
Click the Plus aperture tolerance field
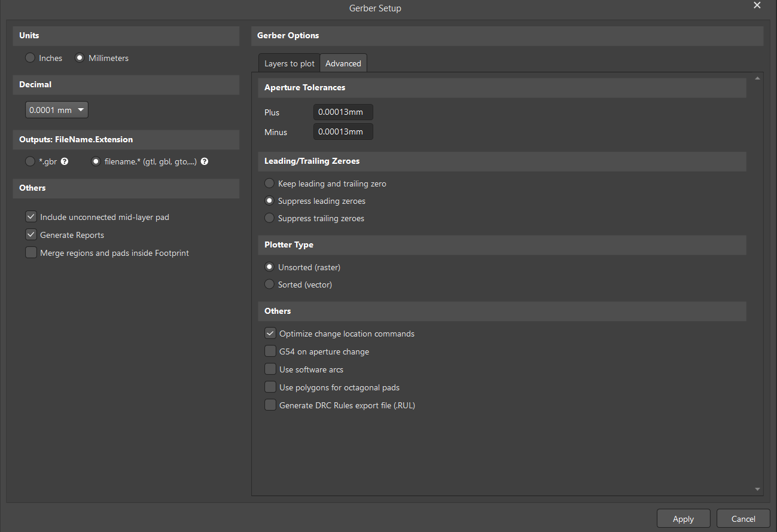[x=343, y=112]
